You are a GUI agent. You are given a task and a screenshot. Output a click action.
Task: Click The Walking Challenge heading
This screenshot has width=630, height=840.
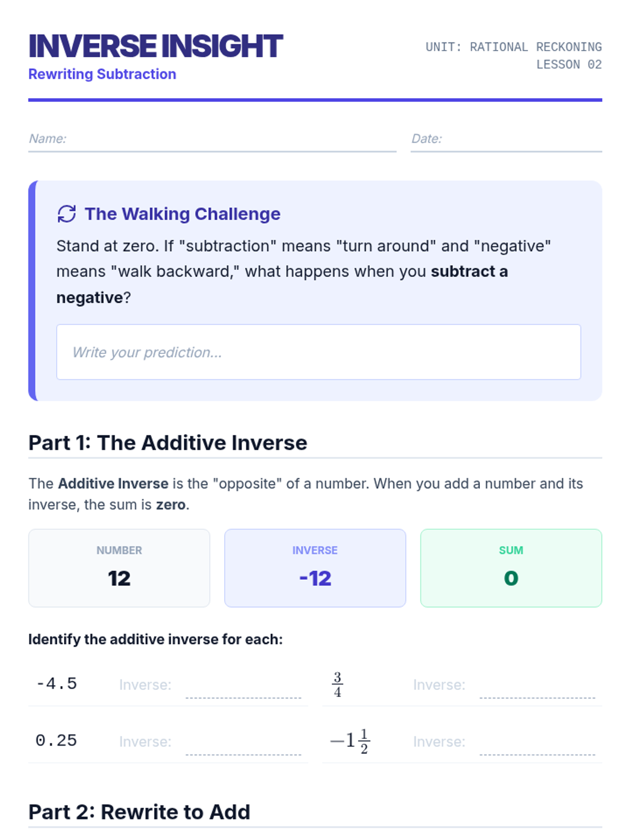(x=183, y=214)
